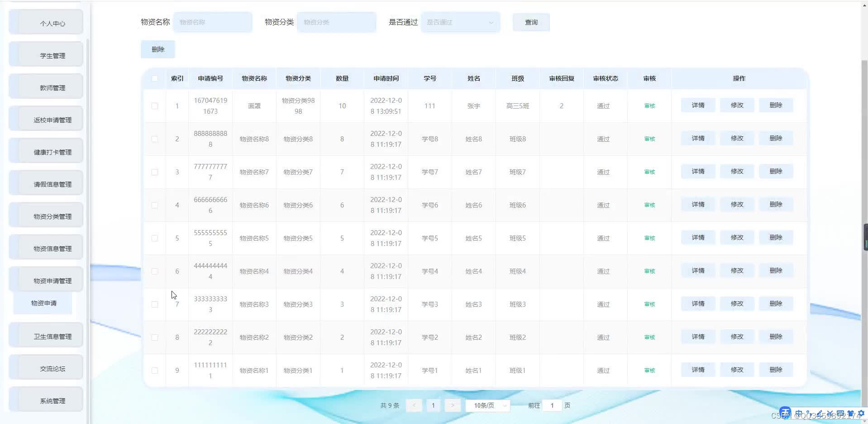Image resolution: width=868 pixels, height=424 pixels.
Task: Select 物资申请 submenu item
Action: (43, 303)
